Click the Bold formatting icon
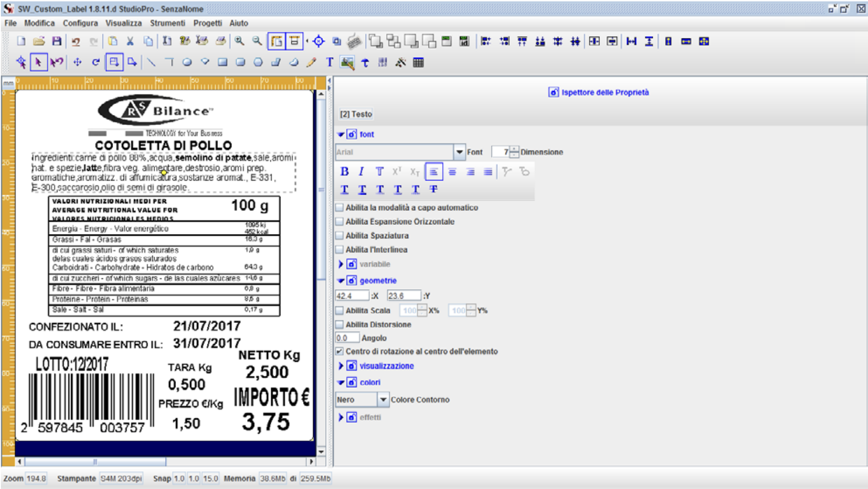Screen dimensions: 868x489 345,172
